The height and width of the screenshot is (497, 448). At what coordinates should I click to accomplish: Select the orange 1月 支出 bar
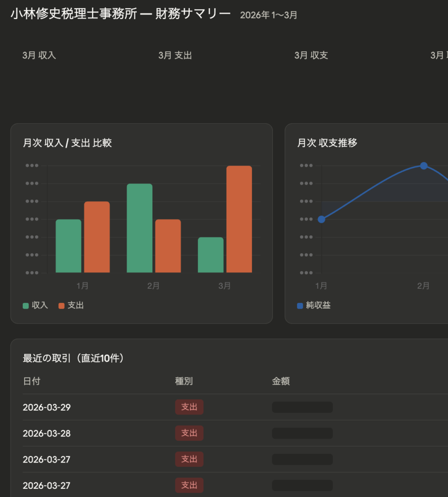point(97,237)
